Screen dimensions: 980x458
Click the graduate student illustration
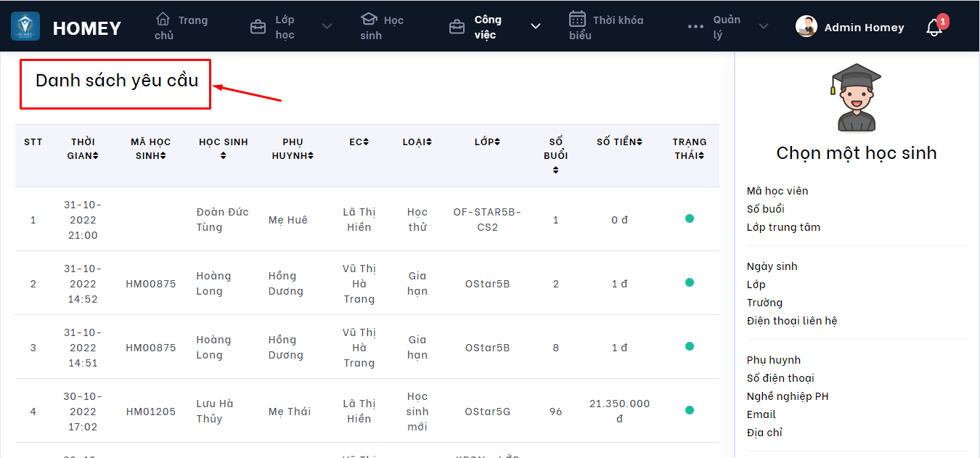pos(857,97)
